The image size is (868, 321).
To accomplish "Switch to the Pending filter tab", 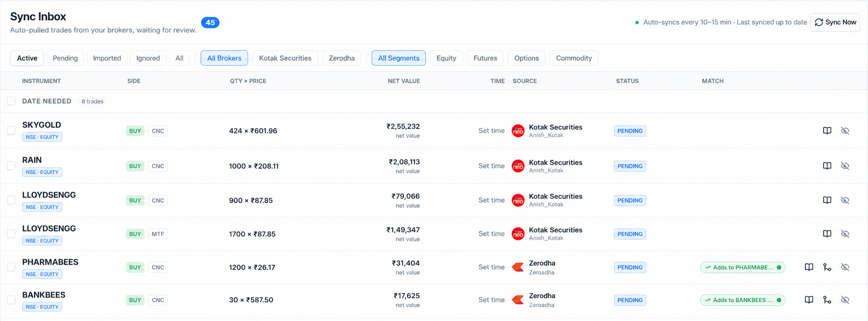I will 65,58.
